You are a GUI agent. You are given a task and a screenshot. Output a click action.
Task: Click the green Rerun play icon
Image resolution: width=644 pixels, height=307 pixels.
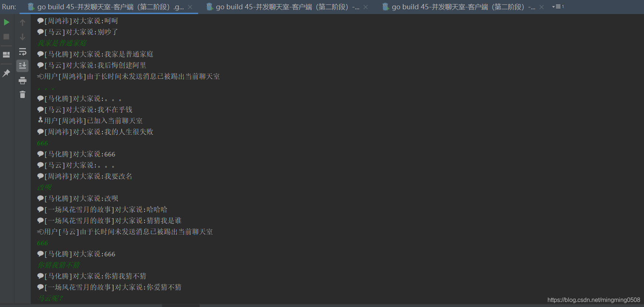tap(6, 22)
